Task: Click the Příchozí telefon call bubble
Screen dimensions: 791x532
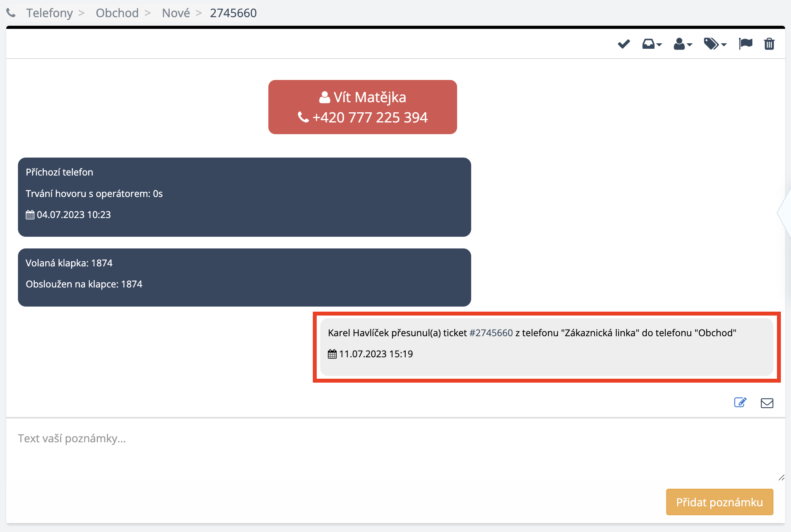Action: (x=244, y=197)
